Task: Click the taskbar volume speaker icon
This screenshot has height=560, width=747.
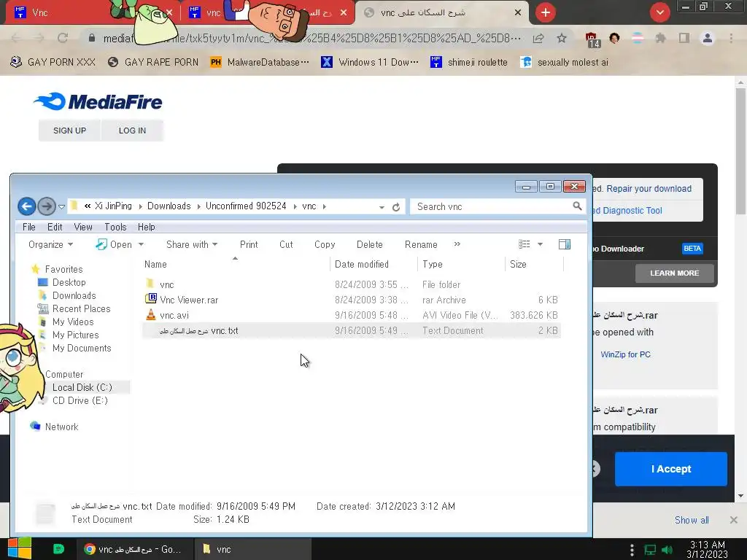Action: coord(667,550)
